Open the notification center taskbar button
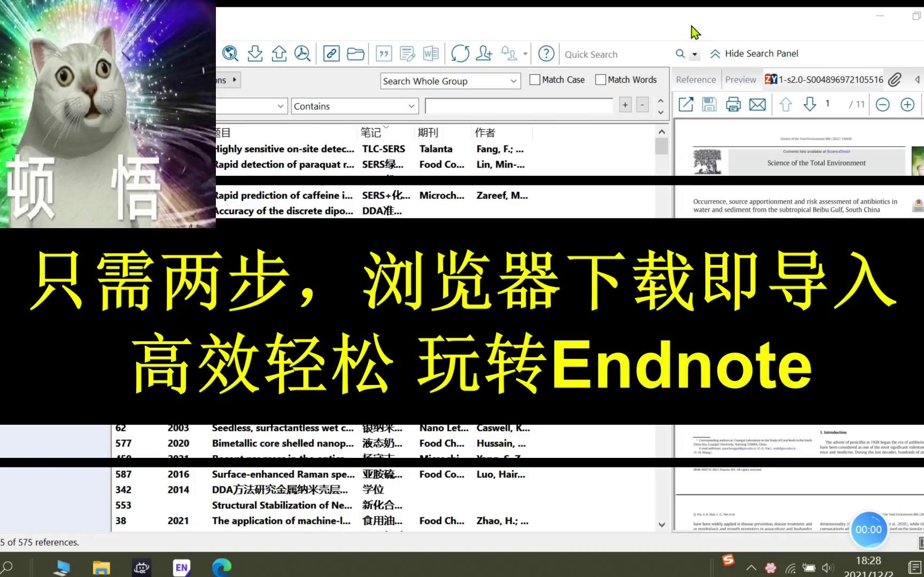924x577 pixels. [x=914, y=567]
